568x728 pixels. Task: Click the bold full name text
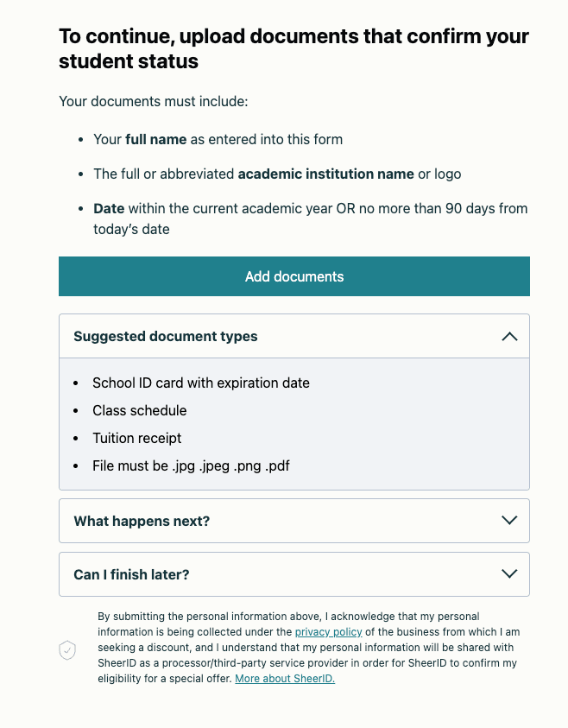click(156, 139)
